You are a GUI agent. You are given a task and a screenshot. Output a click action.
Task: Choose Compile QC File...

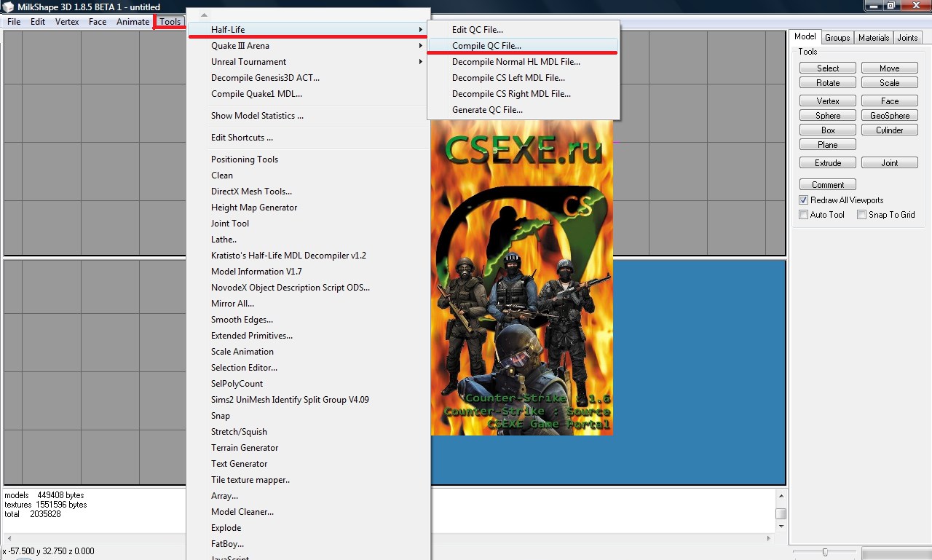coord(524,46)
